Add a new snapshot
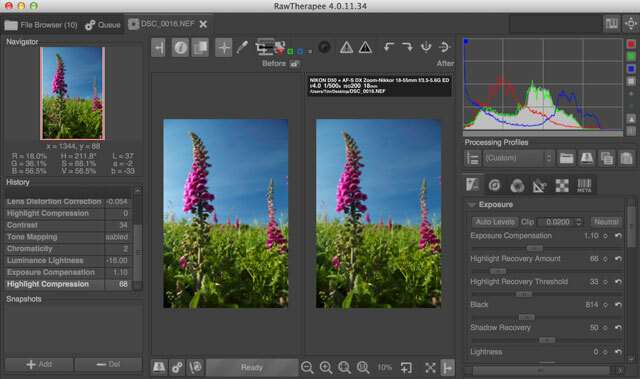Image resolution: width=640 pixels, height=379 pixels. (39, 364)
